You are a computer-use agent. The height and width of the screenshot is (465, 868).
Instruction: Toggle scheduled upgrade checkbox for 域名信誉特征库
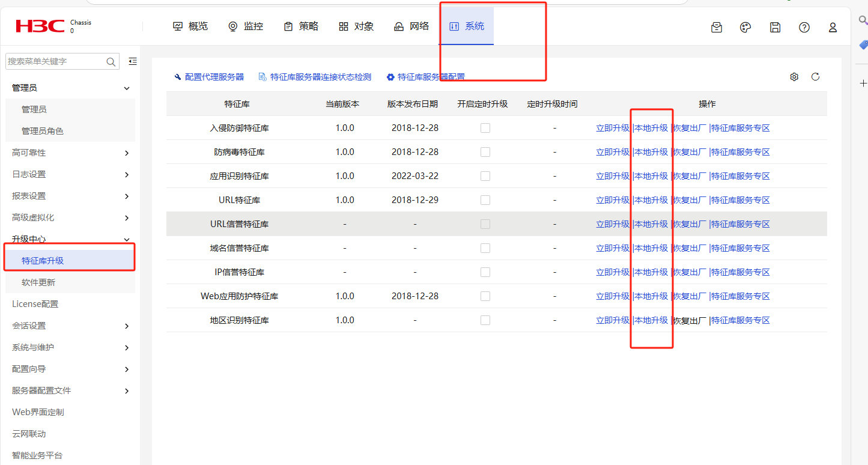485,248
